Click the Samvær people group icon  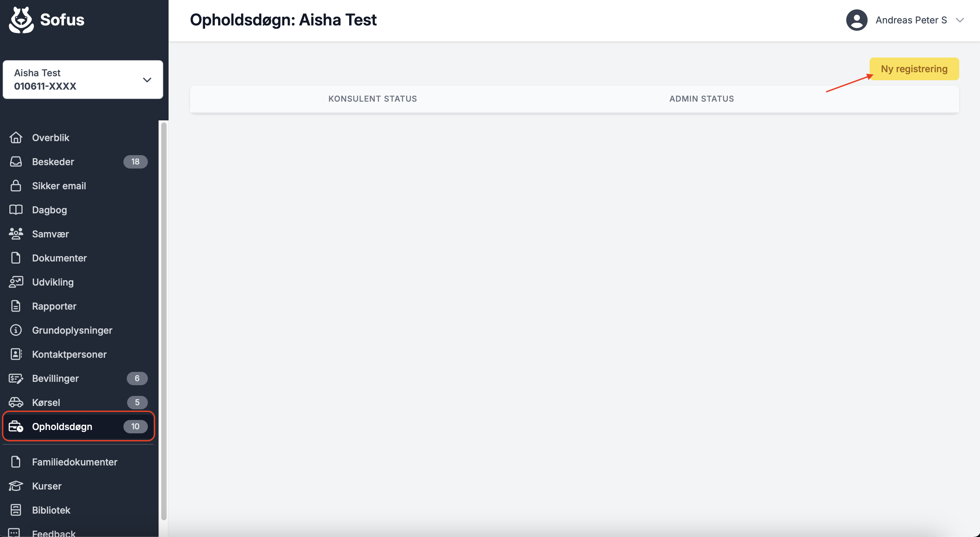pos(16,233)
